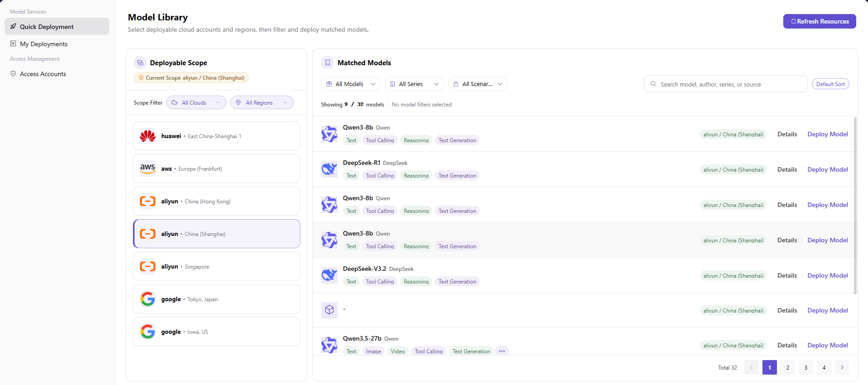The image size is (868, 385).
Task: Click the aliyun / China (Shanghai) tag on DeepSeek-V3.2
Action: coord(733,275)
